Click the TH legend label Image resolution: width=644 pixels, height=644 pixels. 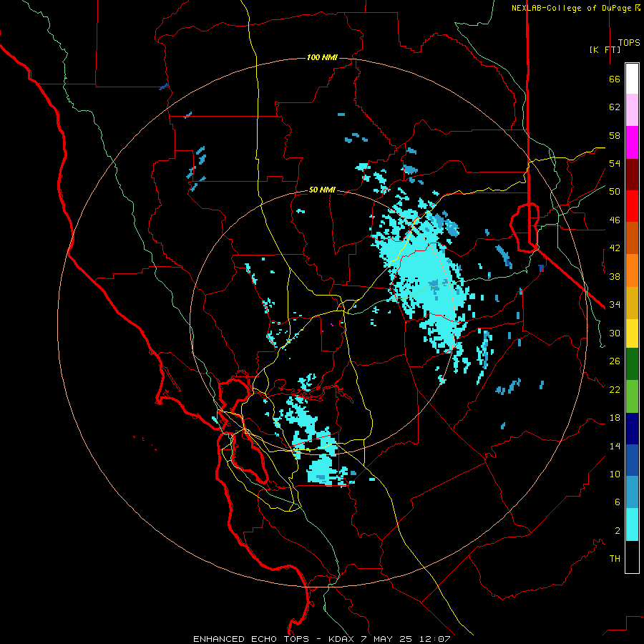point(615,558)
